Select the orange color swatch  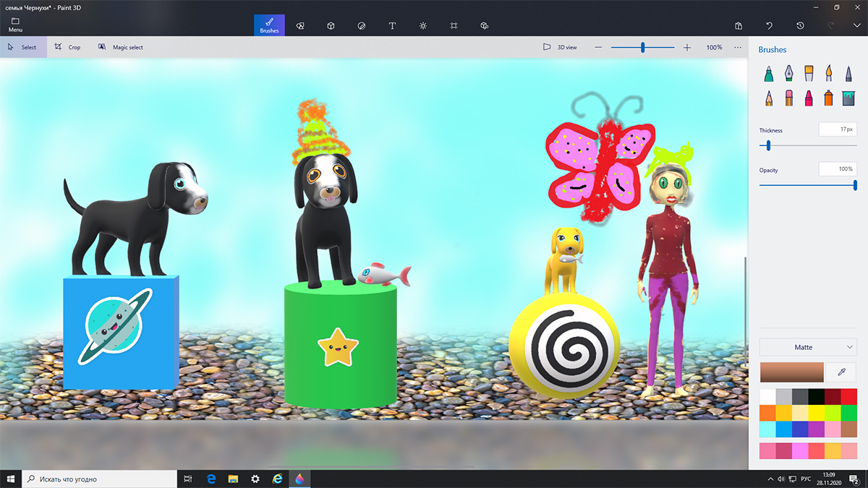[767, 413]
